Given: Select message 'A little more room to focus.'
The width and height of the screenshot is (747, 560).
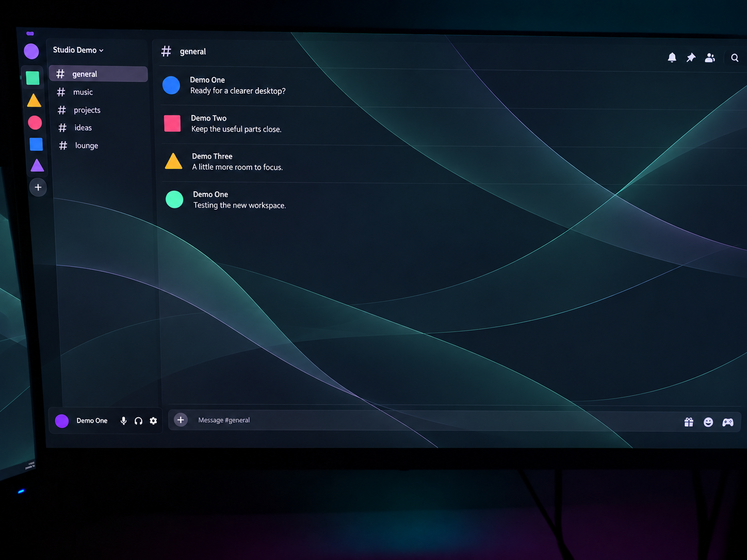Looking at the screenshot, I should click(x=237, y=167).
